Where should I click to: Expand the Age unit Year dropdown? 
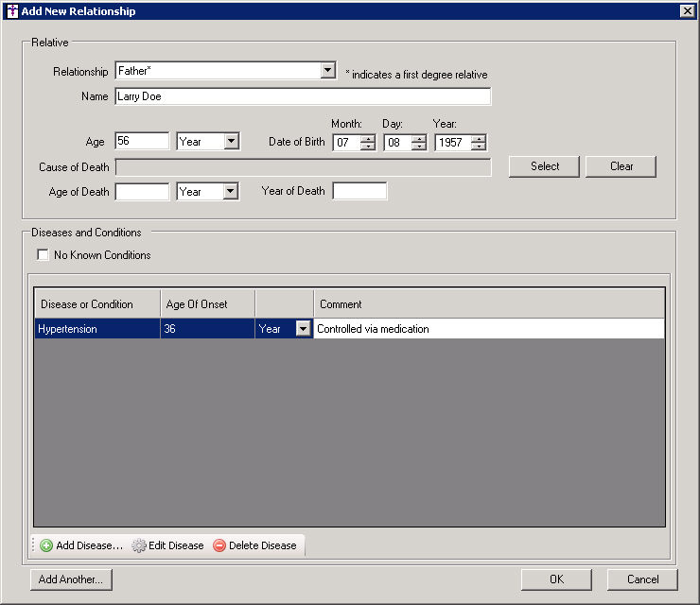(x=231, y=141)
